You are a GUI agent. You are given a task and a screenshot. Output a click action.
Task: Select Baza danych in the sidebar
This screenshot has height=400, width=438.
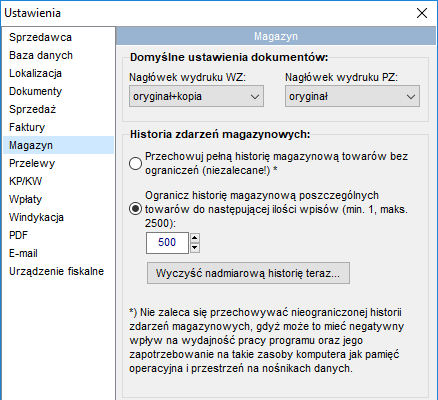tap(58, 55)
